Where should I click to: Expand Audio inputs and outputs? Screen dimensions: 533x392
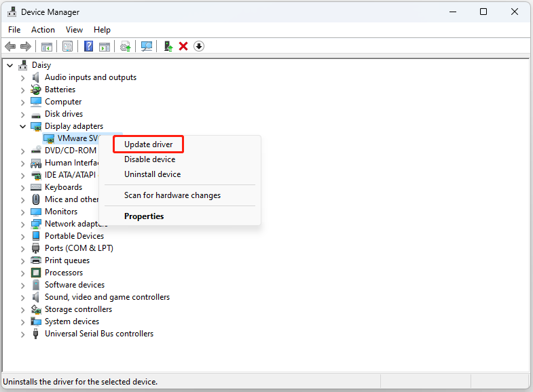point(23,78)
